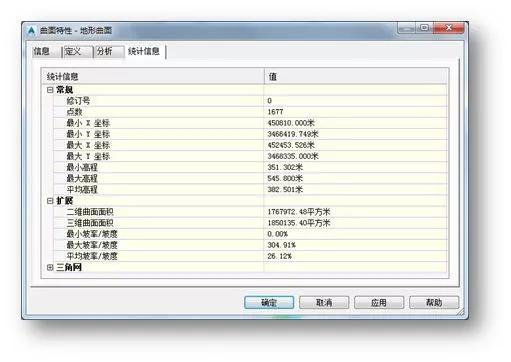The height and width of the screenshot is (362, 511).
Task: Select the 最大高程 row
Action: pos(250,179)
